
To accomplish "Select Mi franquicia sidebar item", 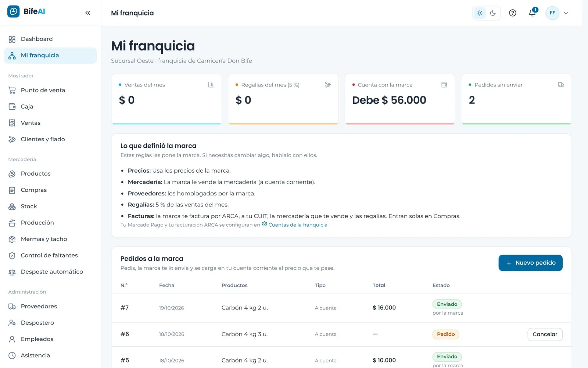I will 50,56.
